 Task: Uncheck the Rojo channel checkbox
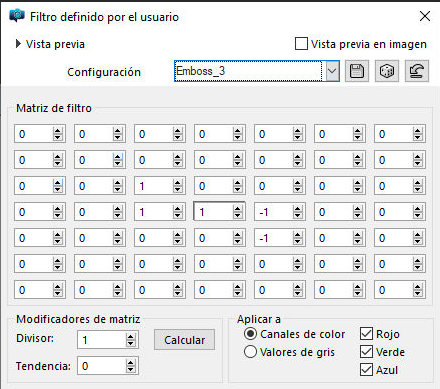click(366, 334)
